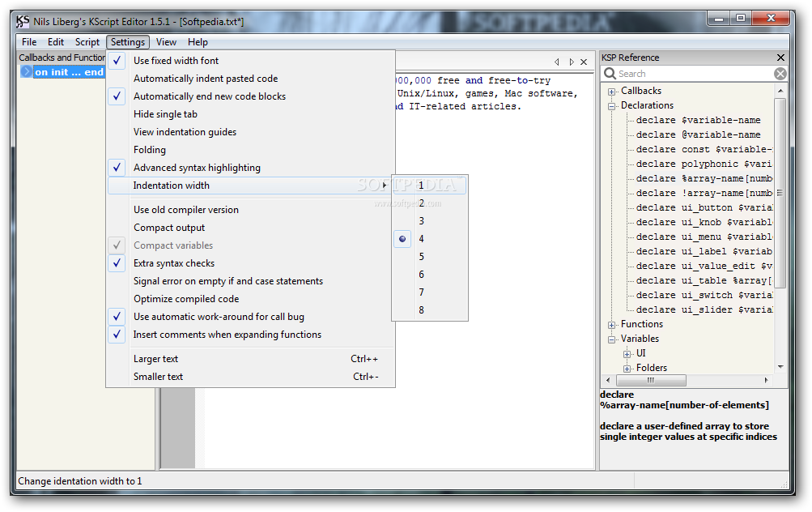Clear the KSP Reference search field
This screenshot has width=812, height=512.
780,74
